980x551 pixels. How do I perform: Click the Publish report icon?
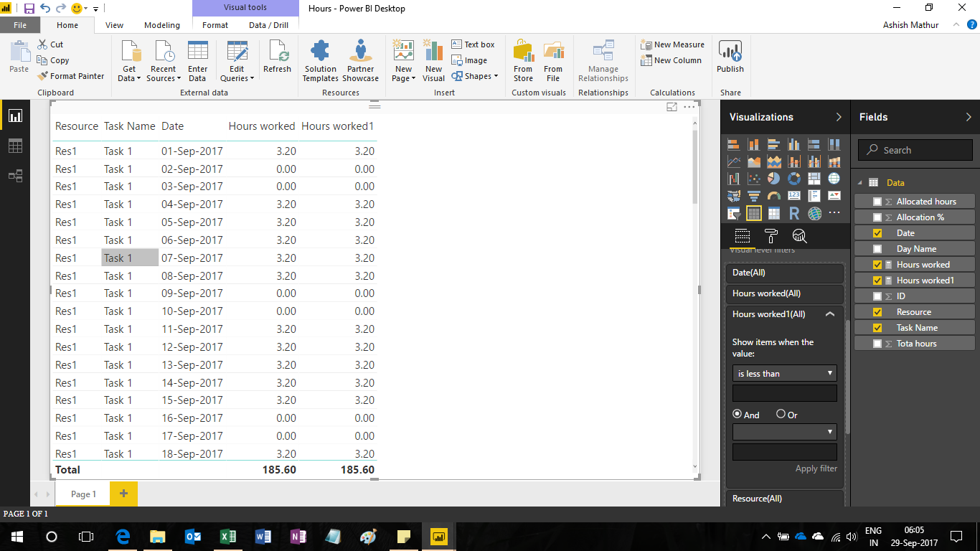coord(730,57)
